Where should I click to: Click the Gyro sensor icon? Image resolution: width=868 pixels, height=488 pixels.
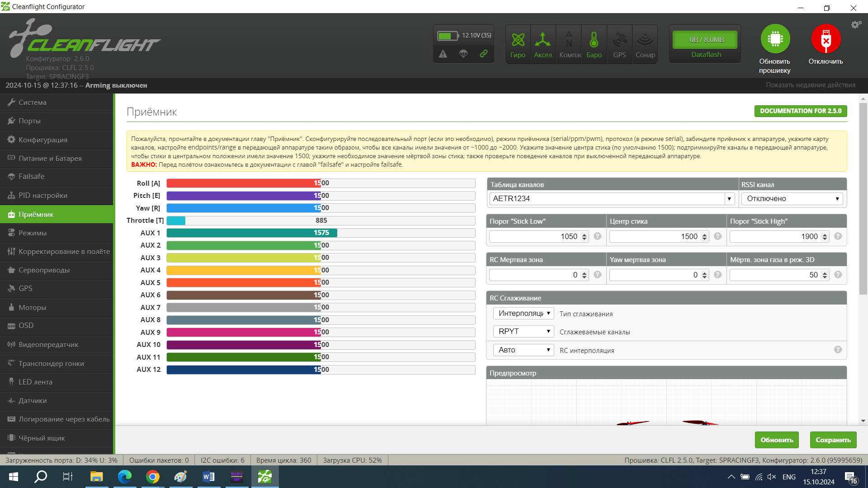tap(518, 40)
